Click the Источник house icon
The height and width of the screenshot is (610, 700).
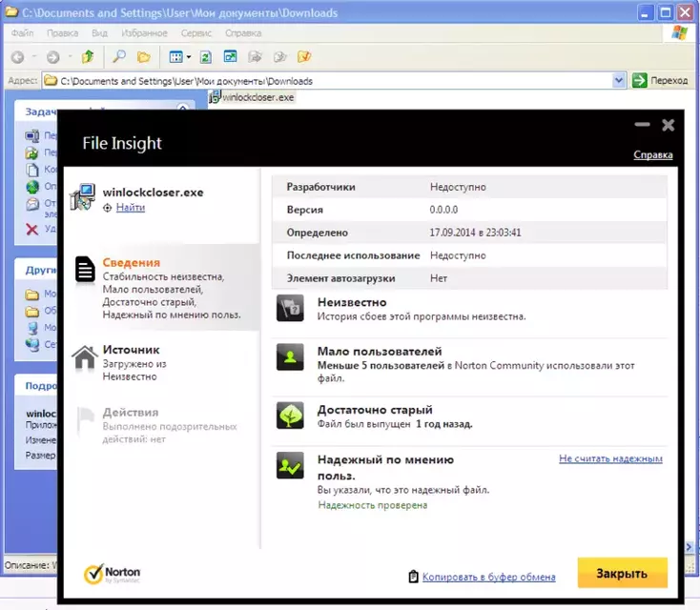point(84,357)
